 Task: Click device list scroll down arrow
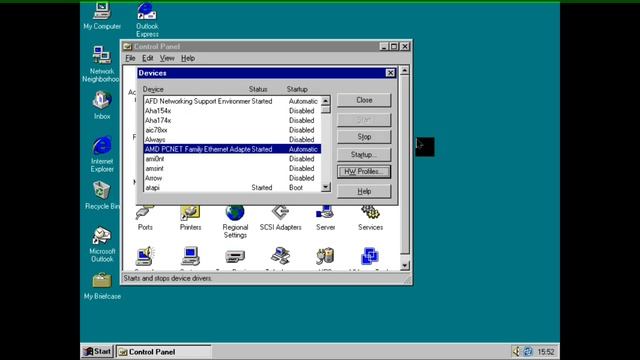pos(326,187)
